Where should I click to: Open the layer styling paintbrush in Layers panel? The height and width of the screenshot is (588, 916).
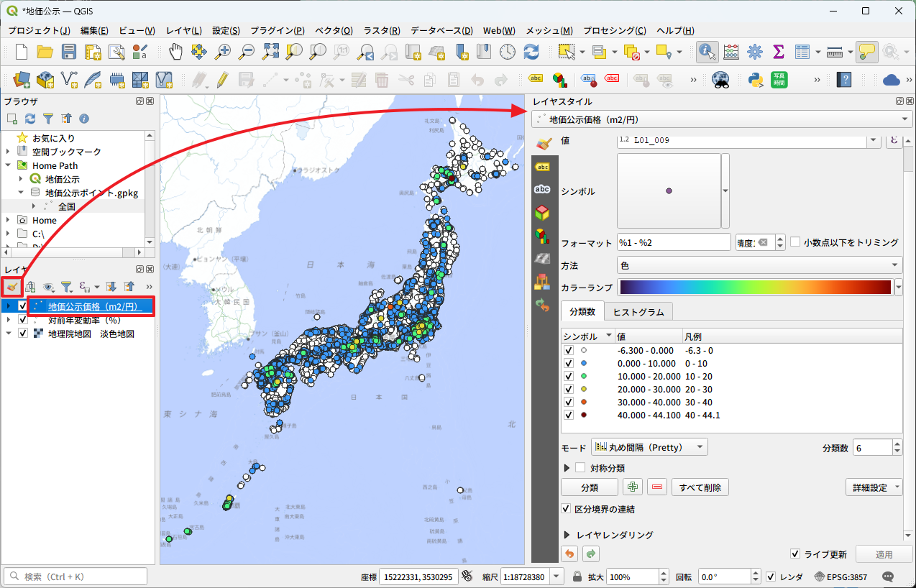pos(12,287)
